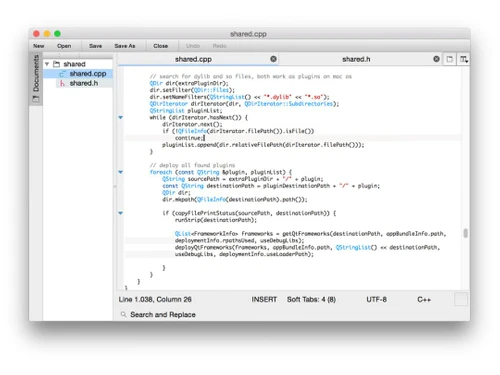Click New in the toolbar
500x375 pixels.
39,46
